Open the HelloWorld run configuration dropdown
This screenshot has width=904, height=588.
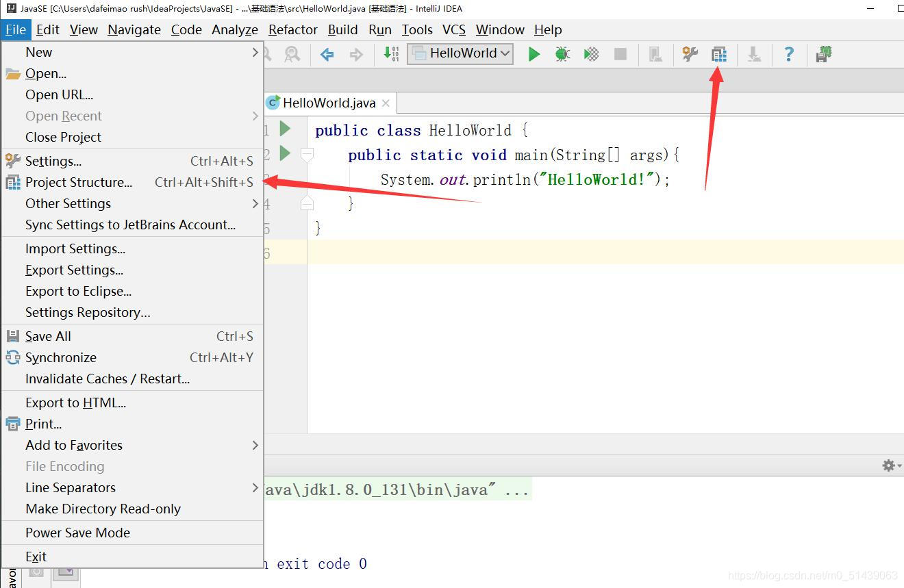(460, 53)
